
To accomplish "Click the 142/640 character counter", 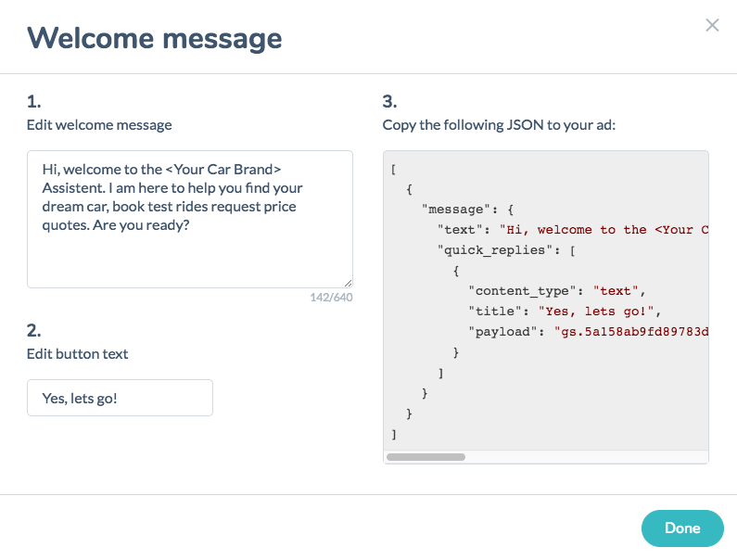I will [x=331, y=298].
